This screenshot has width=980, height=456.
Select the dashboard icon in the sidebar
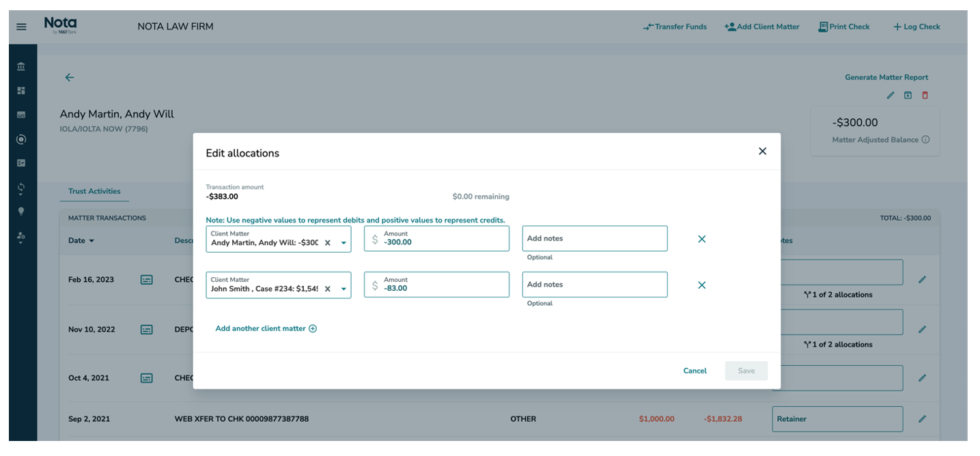click(20, 89)
